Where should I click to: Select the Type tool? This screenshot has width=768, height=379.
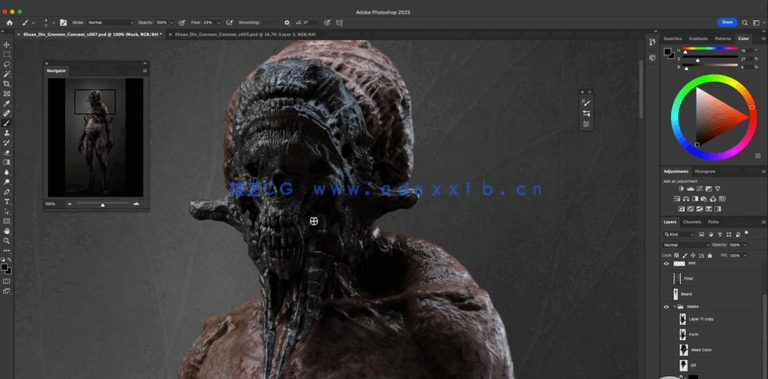7,201
